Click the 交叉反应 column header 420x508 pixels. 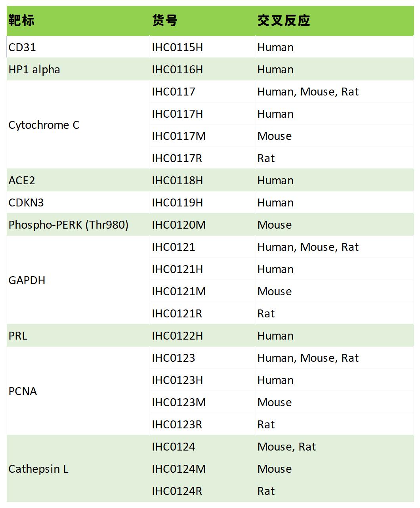pyautogui.click(x=284, y=20)
